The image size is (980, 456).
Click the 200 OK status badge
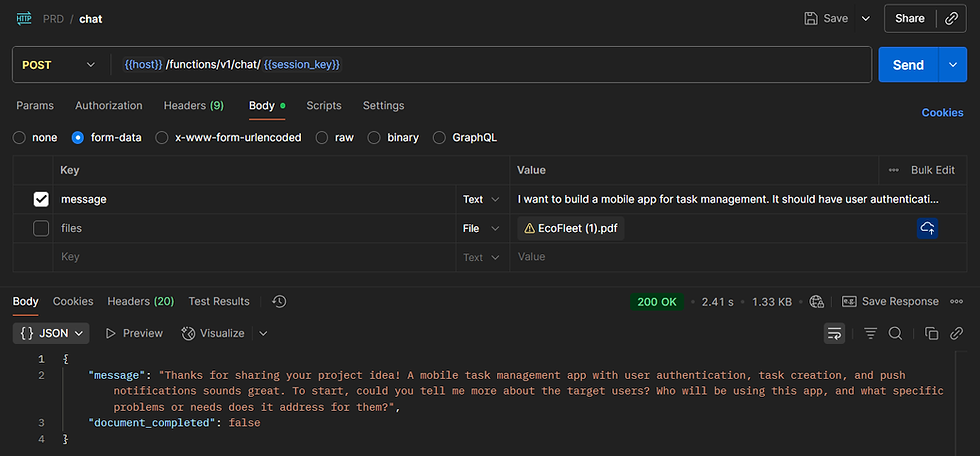pyautogui.click(x=657, y=302)
